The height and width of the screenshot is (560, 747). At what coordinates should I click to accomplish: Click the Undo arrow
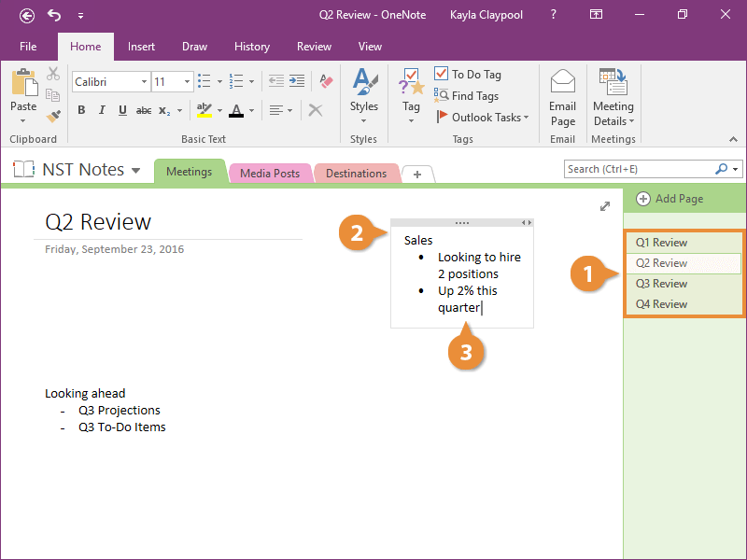(x=53, y=14)
